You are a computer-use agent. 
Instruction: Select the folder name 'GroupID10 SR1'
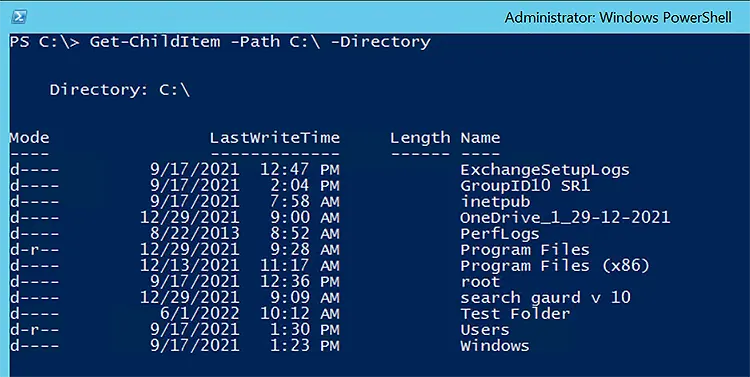click(525, 186)
